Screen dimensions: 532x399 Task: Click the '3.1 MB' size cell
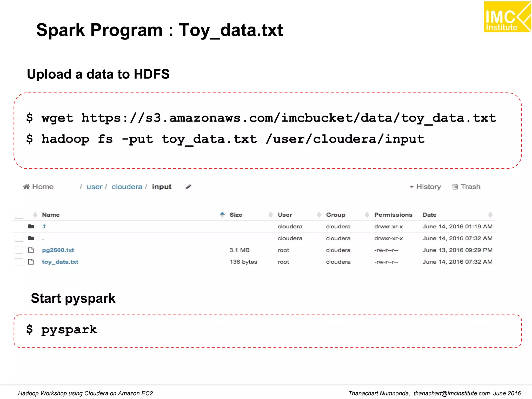[240, 250]
